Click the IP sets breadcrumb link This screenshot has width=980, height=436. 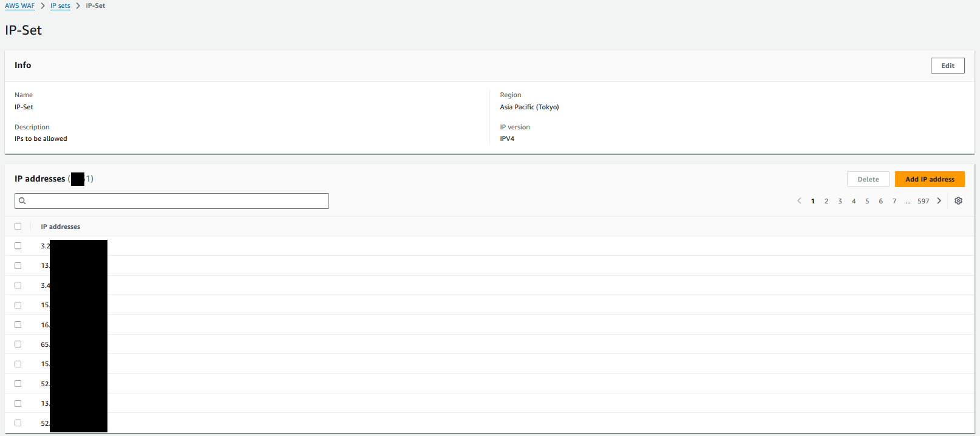(60, 6)
